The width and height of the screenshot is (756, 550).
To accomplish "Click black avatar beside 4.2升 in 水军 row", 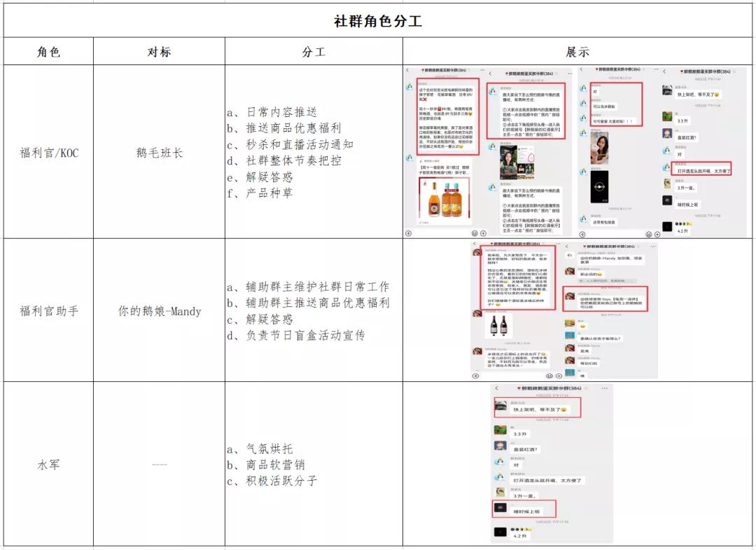I will 500,532.
